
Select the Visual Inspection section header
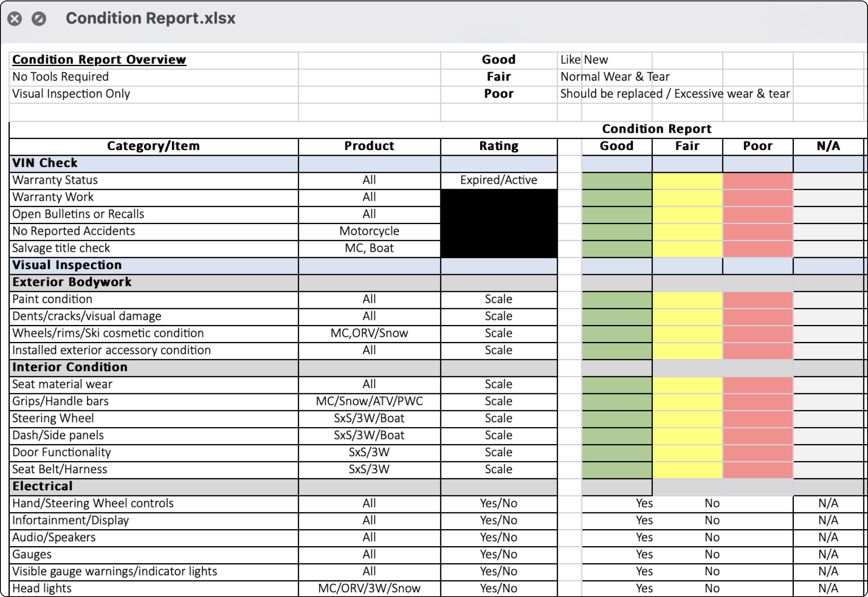point(67,265)
